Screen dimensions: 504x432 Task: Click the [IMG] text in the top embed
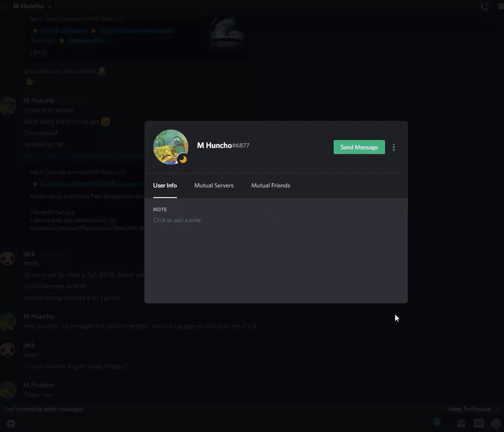coord(38,53)
